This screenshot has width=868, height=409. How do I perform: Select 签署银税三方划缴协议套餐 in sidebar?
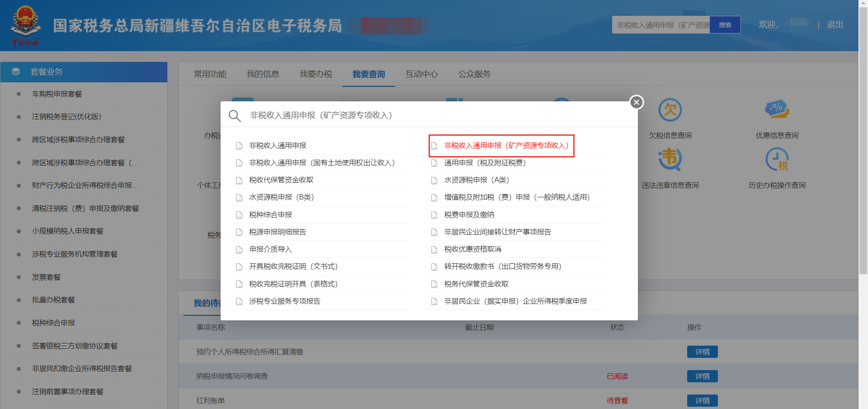coord(75,346)
